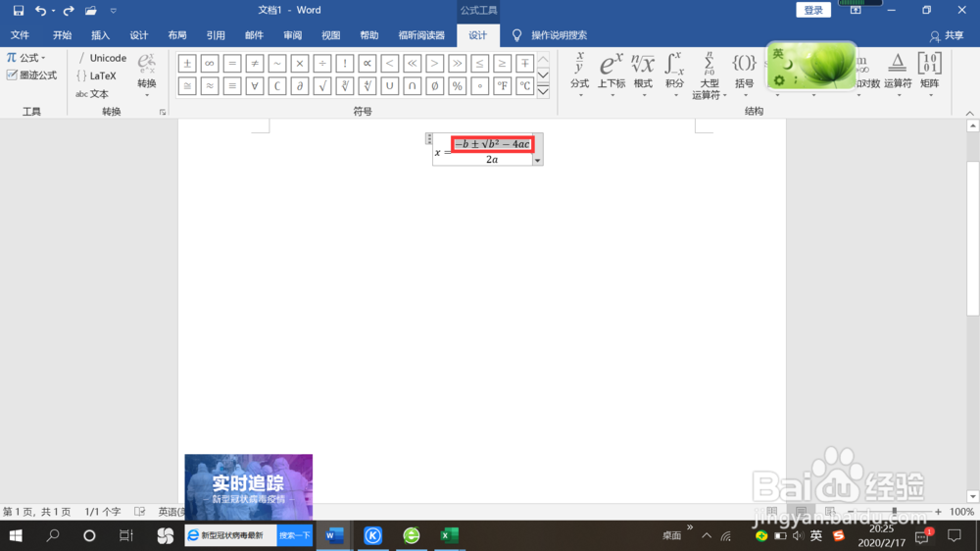Click the 共享 share button
This screenshot has width=980, height=551.
point(947,35)
